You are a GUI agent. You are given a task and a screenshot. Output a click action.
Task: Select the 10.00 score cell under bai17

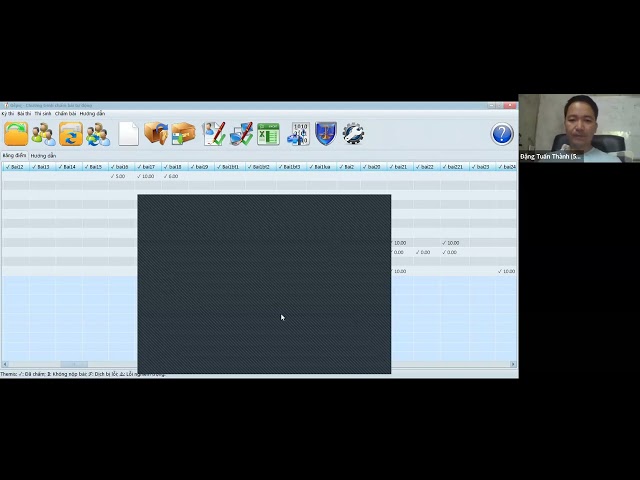[147, 176]
